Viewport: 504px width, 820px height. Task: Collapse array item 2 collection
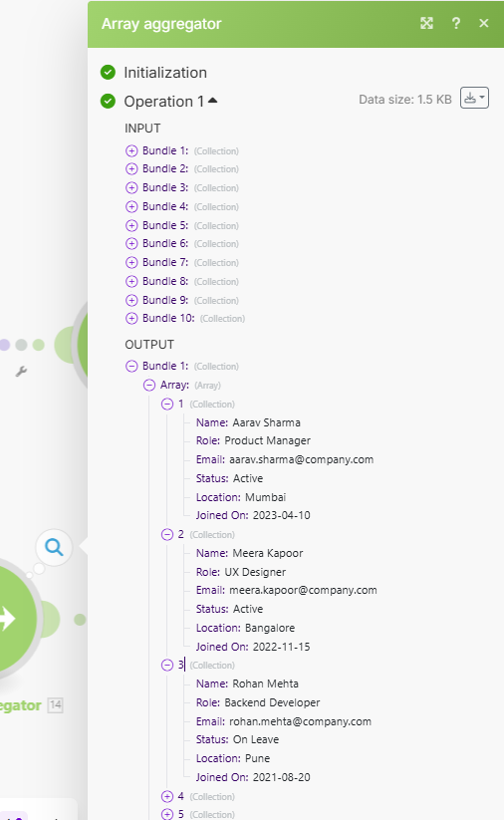click(x=167, y=534)
